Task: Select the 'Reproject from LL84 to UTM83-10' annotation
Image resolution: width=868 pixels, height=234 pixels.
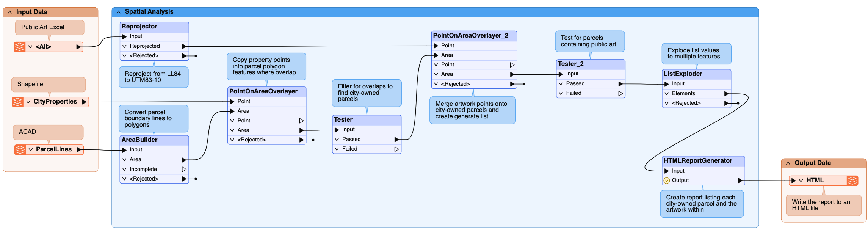Action: click(154, 77)
